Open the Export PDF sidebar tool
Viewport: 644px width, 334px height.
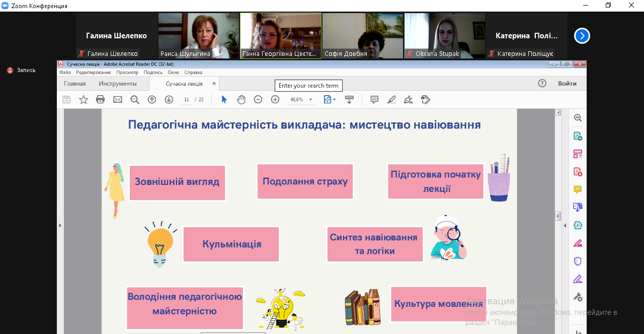tap(578, 136)
